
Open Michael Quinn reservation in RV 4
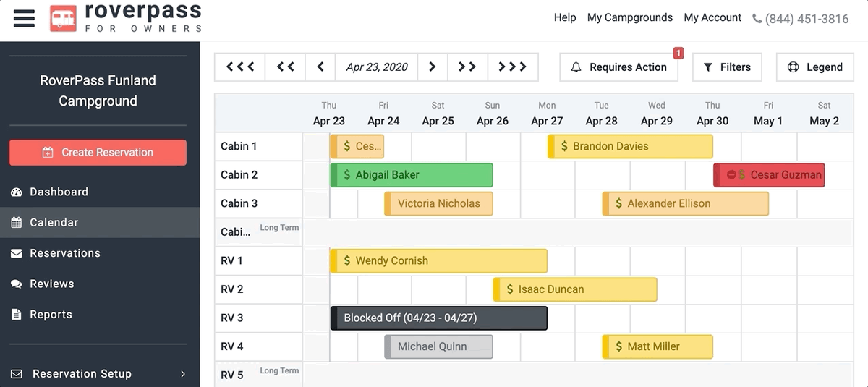438,346
